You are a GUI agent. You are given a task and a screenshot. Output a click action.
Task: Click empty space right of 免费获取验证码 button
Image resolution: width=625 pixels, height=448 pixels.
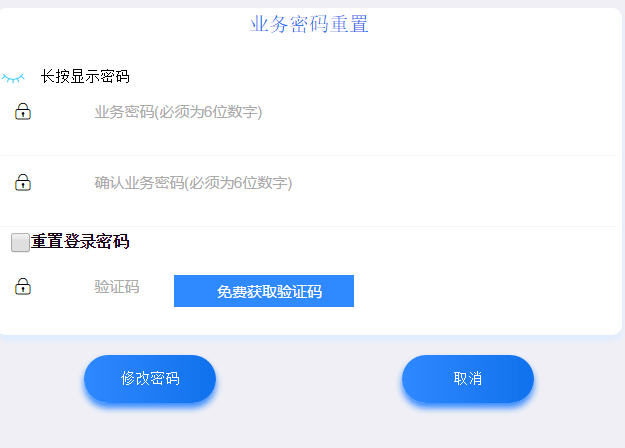point(480,291)
